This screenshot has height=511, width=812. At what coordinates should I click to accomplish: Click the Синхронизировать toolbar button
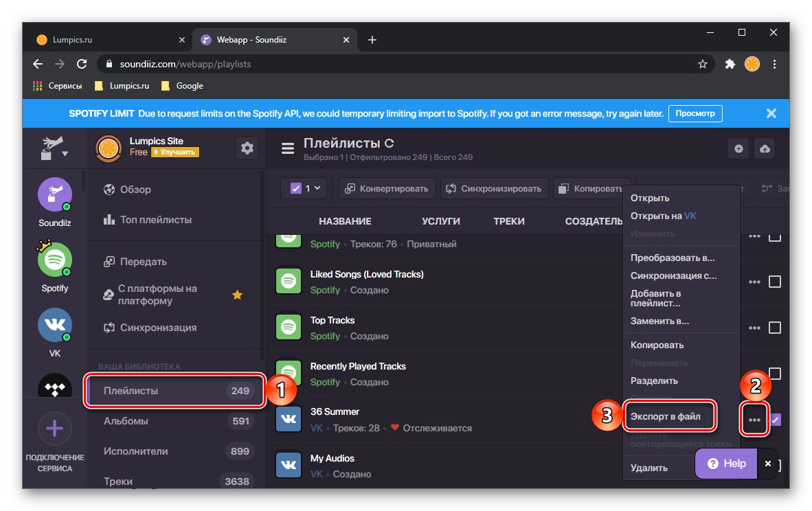tap(494, 188)
